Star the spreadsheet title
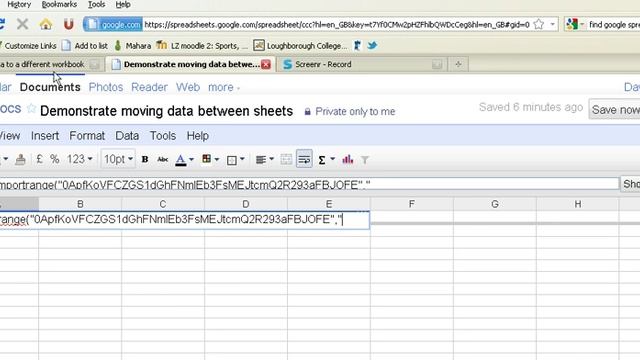The image size is (640, 360). (31, 109)
